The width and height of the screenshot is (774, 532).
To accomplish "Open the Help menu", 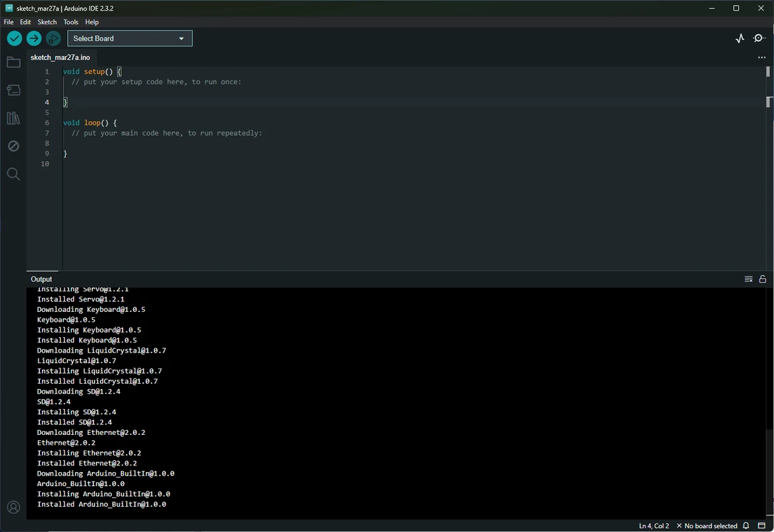I will (x=92, y=22).
